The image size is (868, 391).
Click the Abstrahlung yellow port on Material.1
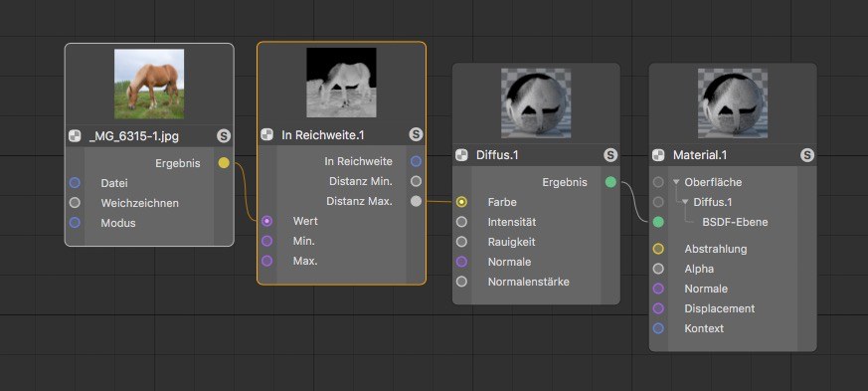click(x=658, y=249)
